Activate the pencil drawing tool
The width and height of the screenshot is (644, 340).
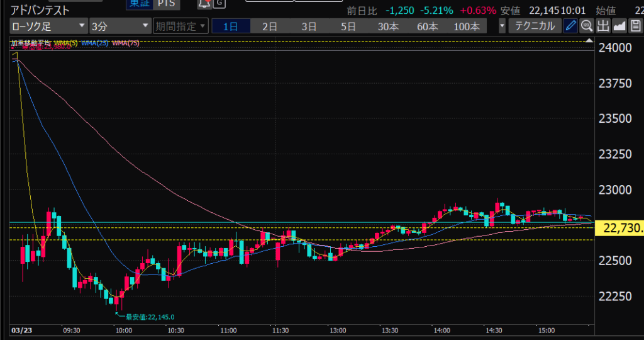click(x=570, y=26)
